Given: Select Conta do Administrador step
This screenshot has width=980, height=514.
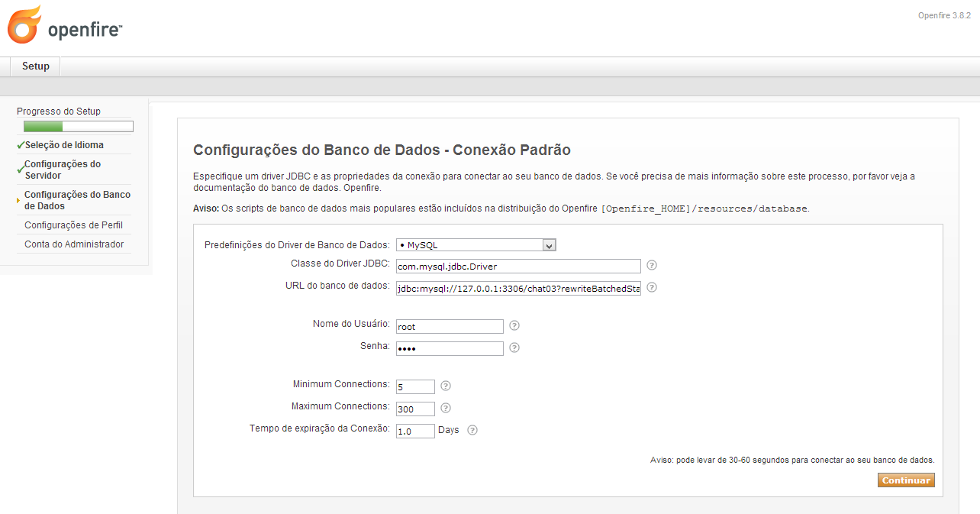Looking at the screenshot, I should point(74,244).
